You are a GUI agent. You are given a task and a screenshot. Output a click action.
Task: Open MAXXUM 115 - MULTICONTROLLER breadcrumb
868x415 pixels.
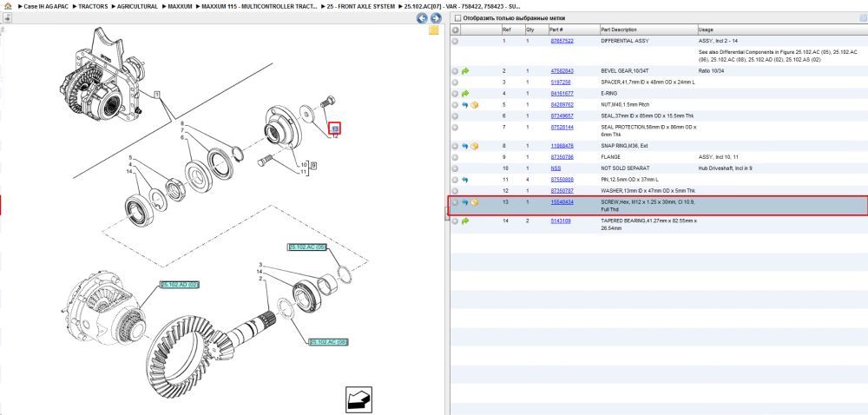(259, 6)
